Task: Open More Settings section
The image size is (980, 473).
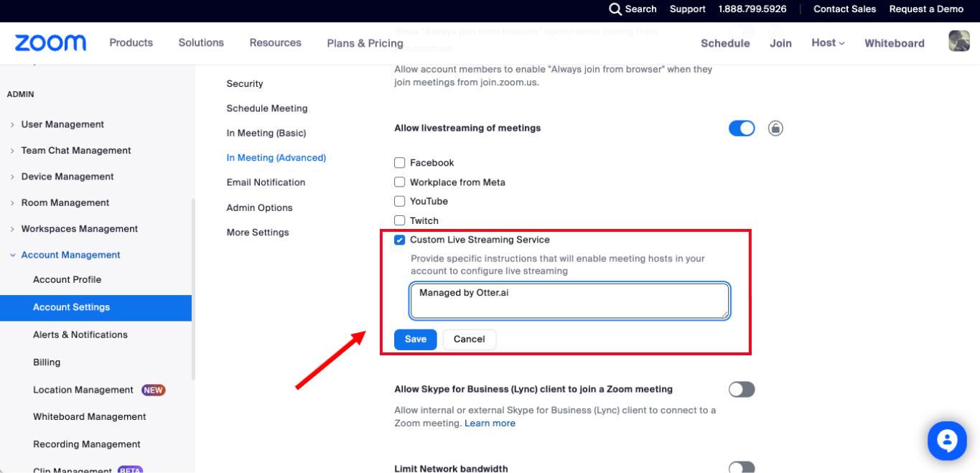Action: coord(258,233)
